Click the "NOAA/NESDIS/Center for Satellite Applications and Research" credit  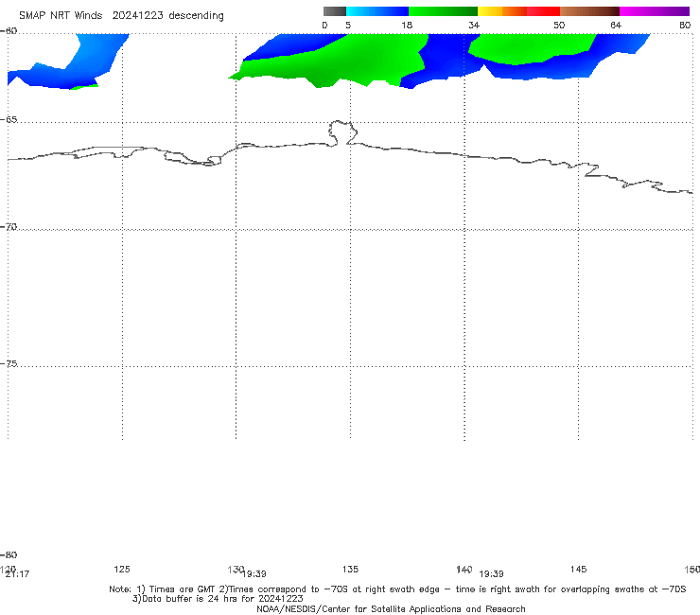pos(391,609)
